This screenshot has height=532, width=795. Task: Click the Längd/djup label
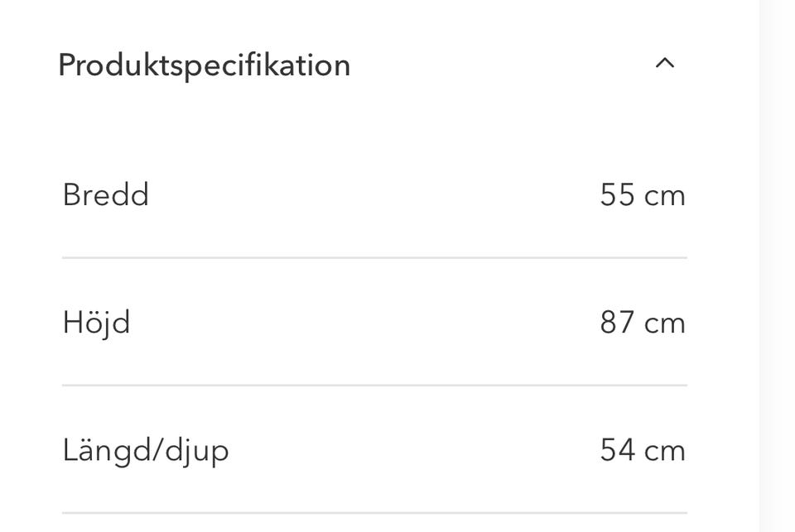[x=145, y=451]
